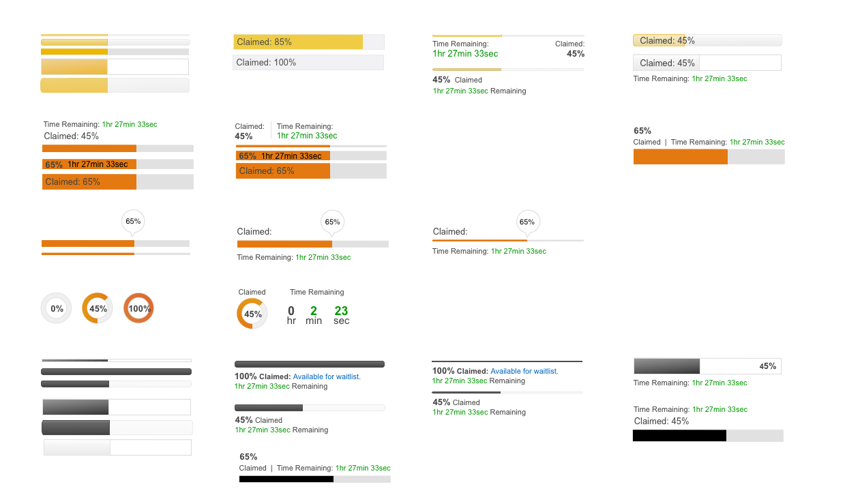The image size is (845, 504).
Task: Click the 45% Claimed donut indicator
Action: pyautogui.click(x=252, y=313)
